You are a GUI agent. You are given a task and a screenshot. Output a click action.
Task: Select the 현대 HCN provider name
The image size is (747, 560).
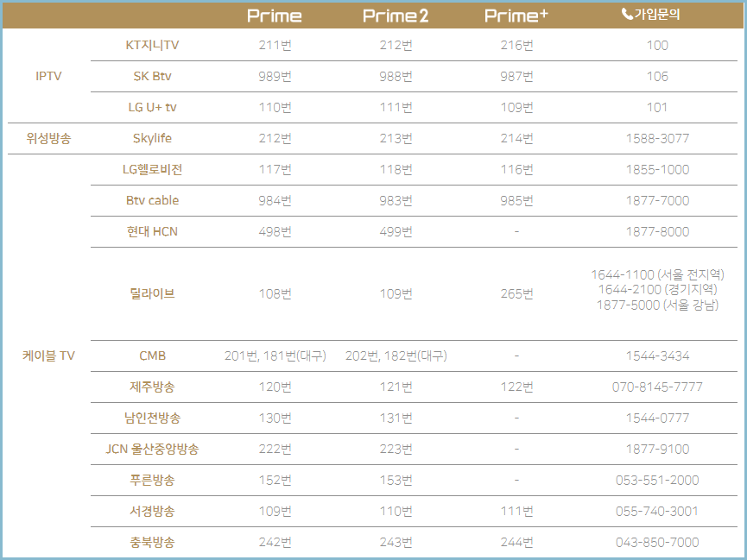[153, 231]
